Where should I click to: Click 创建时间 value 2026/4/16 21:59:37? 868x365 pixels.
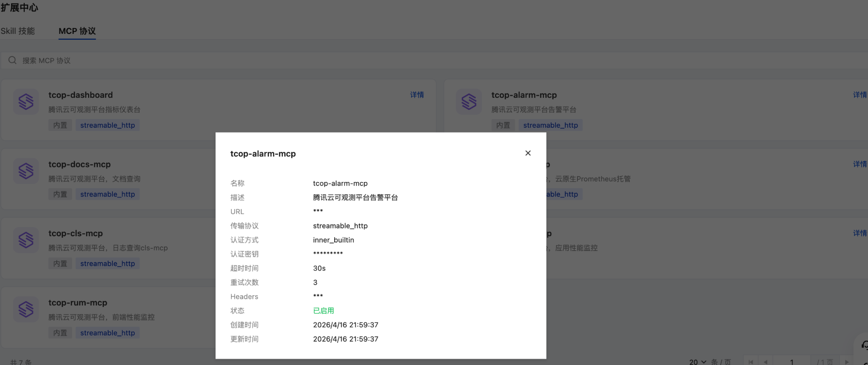coord(345,325)
